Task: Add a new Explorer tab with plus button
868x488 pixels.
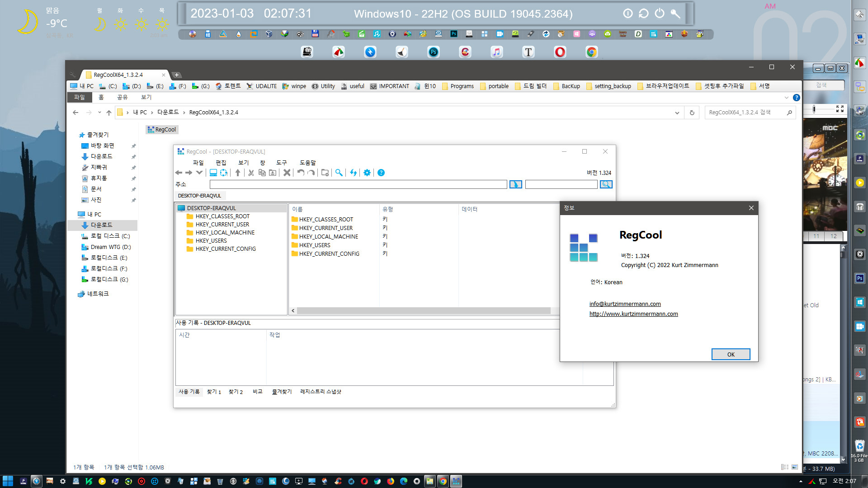Action: (x=176, y=75)
